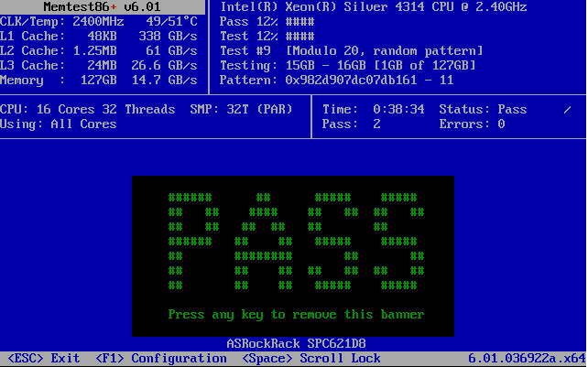This screenshot has width=588, height=367.
Task: Click the Test 12% progress bar
Action: coord(299,37)
